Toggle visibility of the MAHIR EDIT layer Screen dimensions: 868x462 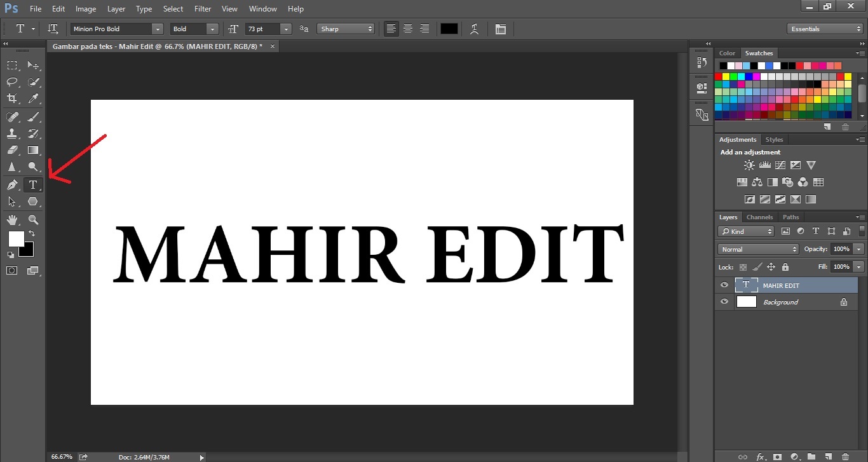tap(724, 285)
